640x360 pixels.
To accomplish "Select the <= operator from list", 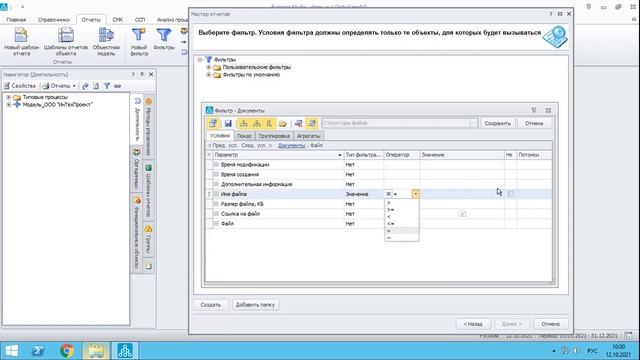I will pyautogui.click(x=402, y=224).
